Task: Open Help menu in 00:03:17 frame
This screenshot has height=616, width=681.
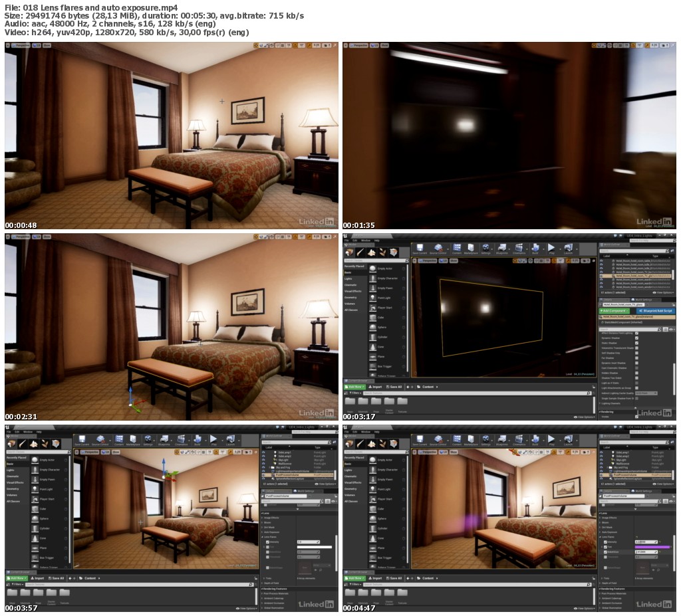Action: click(377, 240)
